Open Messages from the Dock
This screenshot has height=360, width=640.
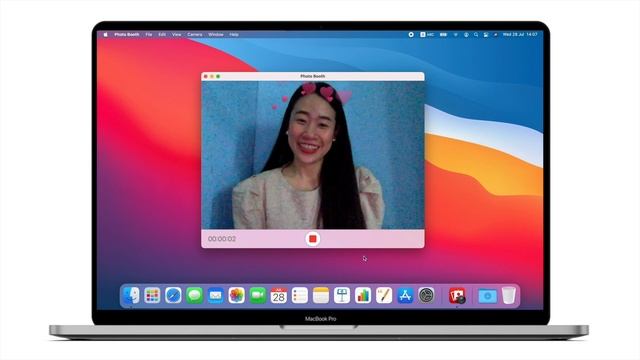(x=194, y=295)
